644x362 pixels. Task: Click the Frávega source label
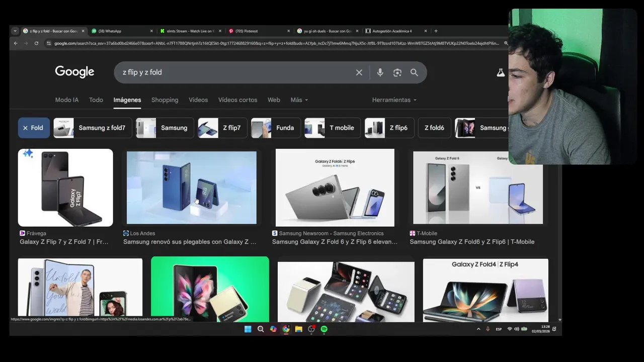point(33,233)
